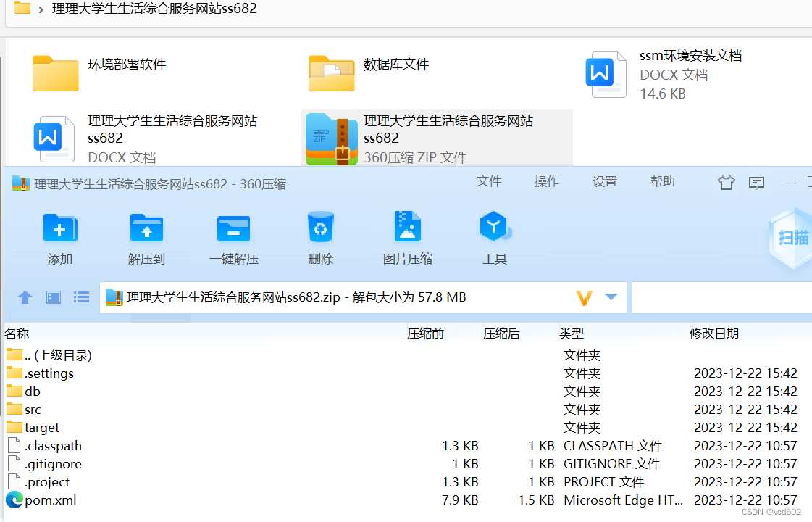Click the breadcrumb chevron in Explorer address bar
The width and height of the screenshot is (812, 522).
pyautogui.click(x=41, y=9)
